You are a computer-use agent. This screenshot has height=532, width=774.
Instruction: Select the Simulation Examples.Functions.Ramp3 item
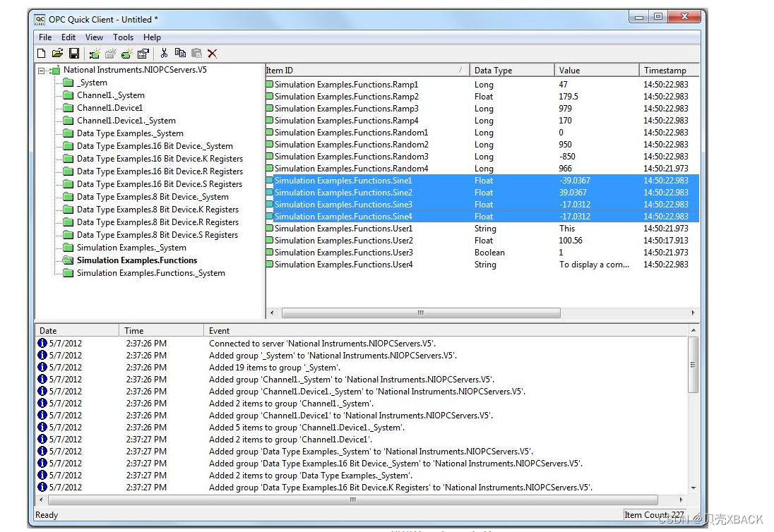[347, 109]
